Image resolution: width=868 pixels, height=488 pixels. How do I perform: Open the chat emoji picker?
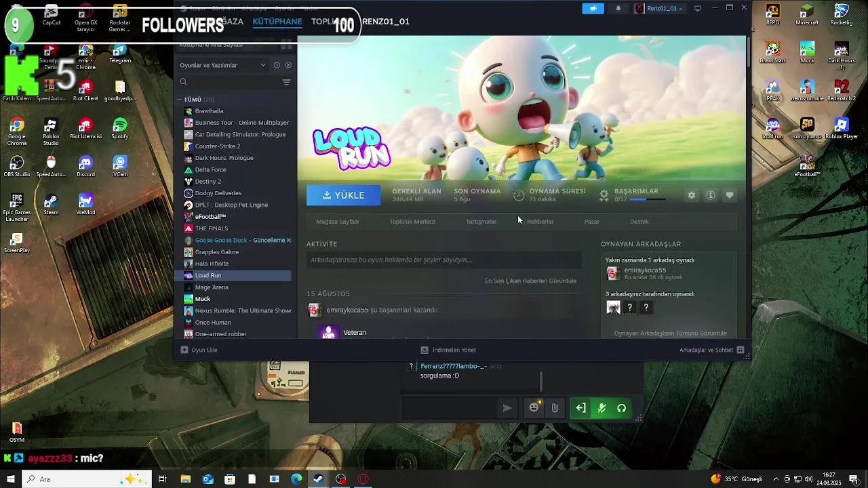coord(534,407)
